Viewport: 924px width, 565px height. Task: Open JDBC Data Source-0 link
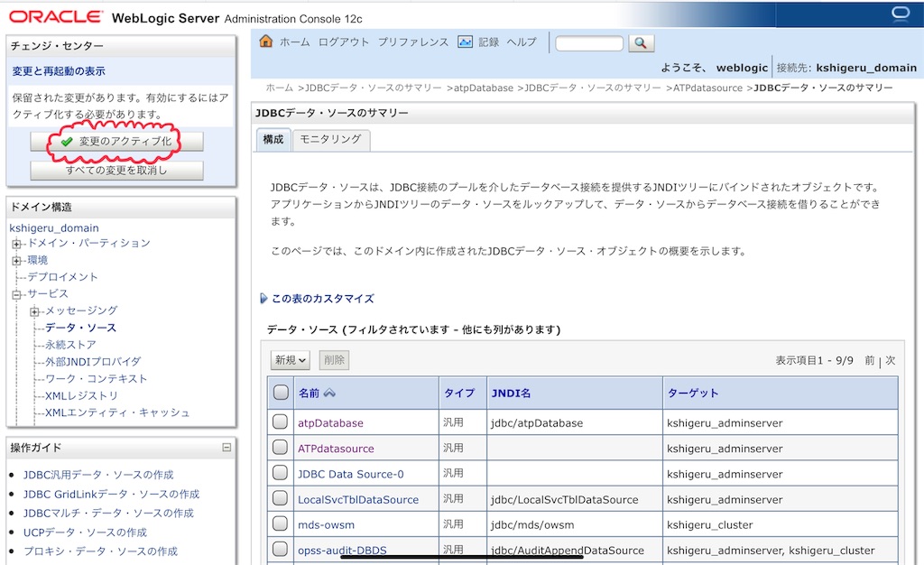pos(351,474)
